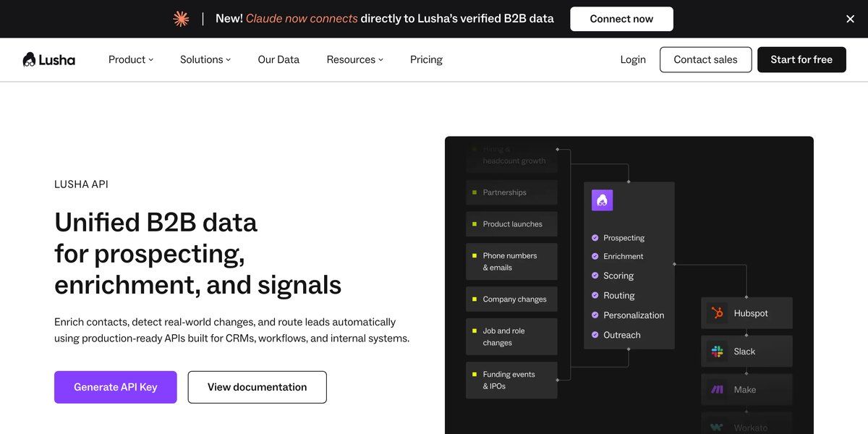Click the yellow bullet beside Phone numbers & emails
868x434 pixels.
pos(475,255)
